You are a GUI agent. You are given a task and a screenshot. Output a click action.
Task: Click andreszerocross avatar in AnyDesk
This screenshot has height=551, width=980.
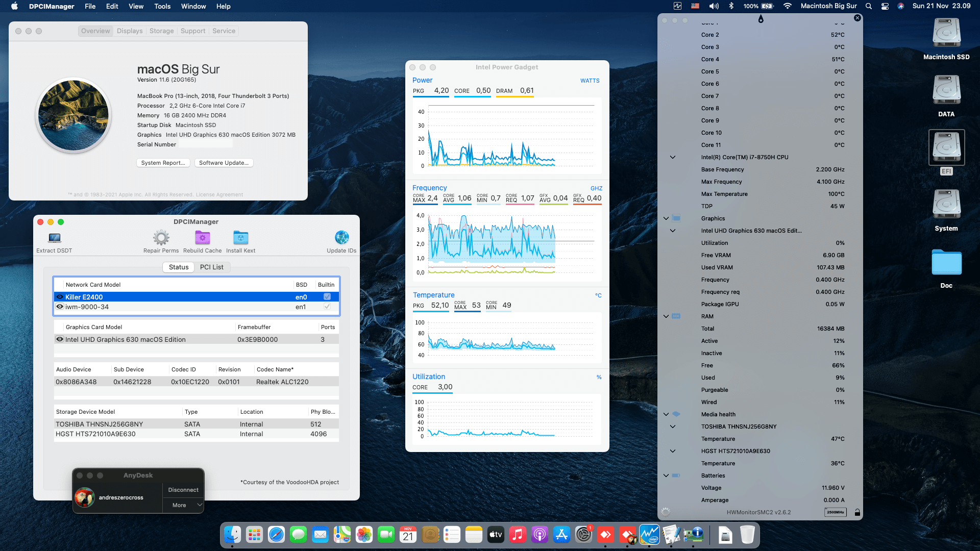click(85, 497)
